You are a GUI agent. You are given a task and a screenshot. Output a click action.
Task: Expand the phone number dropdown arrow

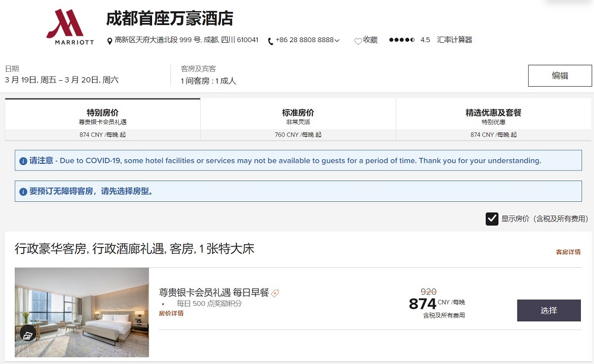pyautogui.click(x=337, y=40)
